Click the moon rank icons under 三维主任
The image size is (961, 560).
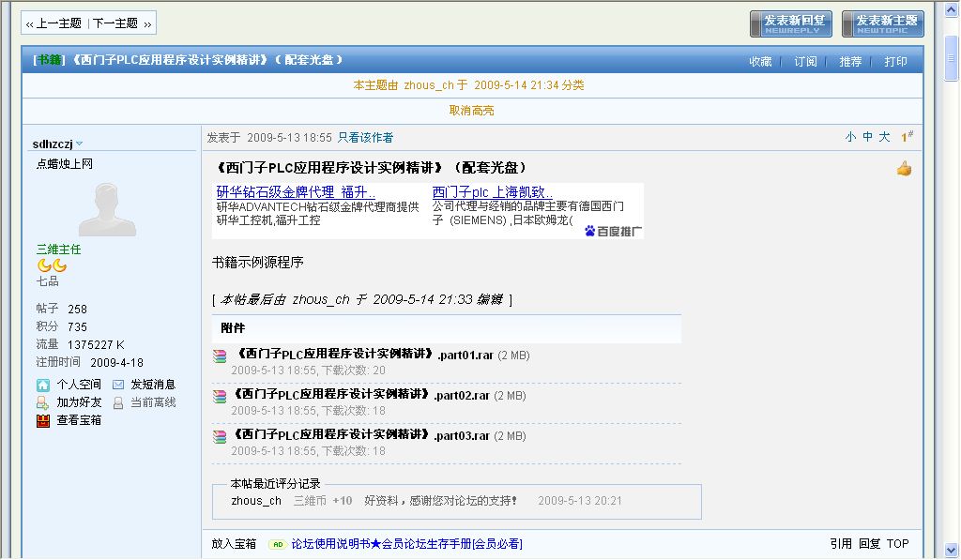click(53, 265)
